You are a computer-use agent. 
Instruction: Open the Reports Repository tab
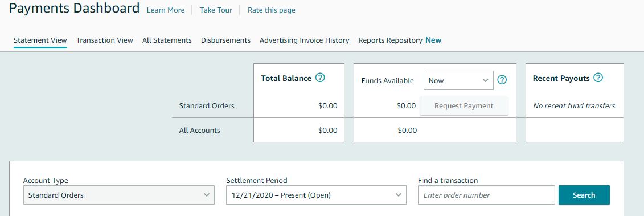pyautogui.click(x=400, y=40)
